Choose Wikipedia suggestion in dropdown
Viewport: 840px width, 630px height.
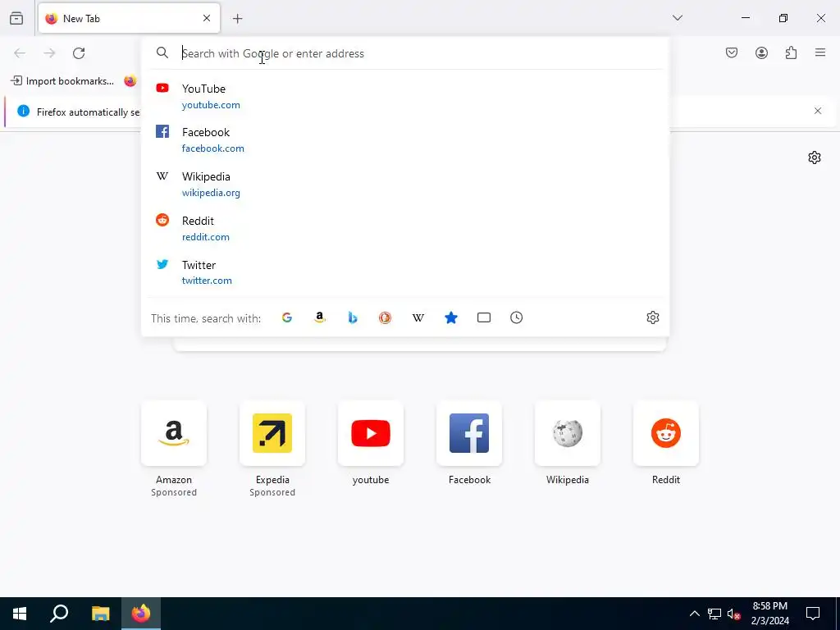pos(405,185)
